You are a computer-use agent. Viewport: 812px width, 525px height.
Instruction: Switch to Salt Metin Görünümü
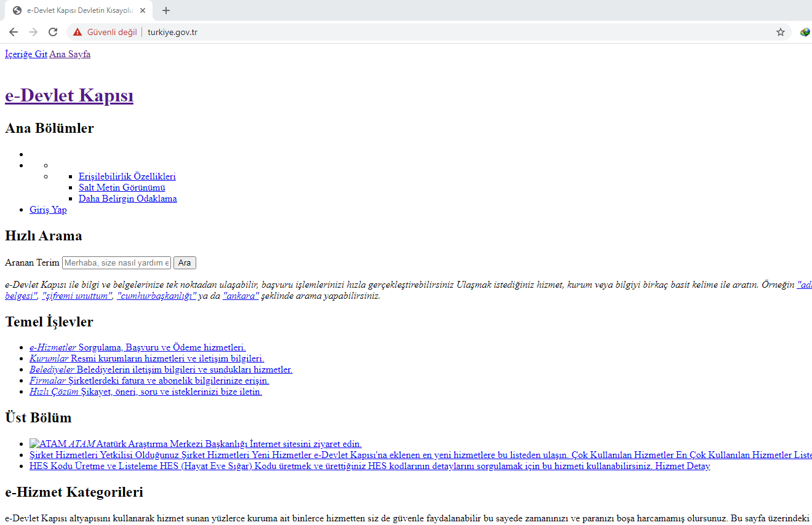click(122, 187)
